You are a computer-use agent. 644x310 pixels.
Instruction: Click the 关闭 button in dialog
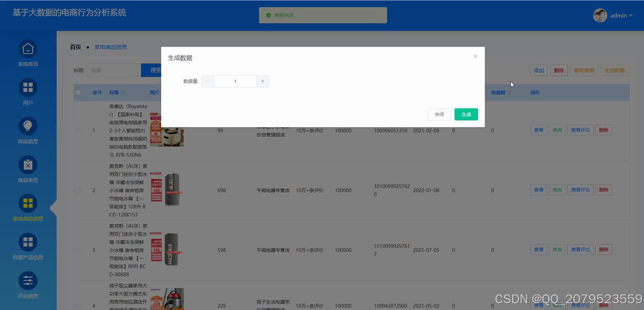tap(439, 114)
